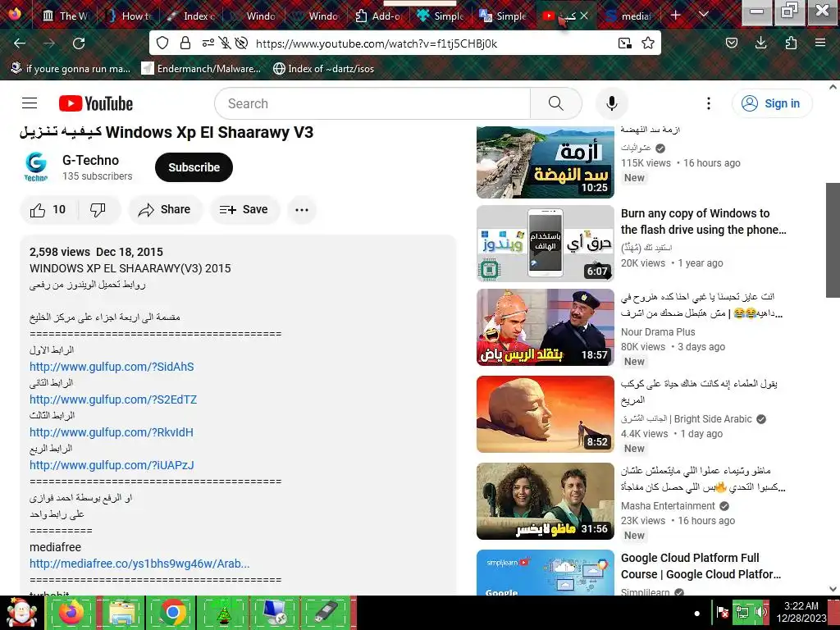Switch to the 'The W' tab
Image resolution: width=840 pixels, height=630 pixels.
pos(66,16)
